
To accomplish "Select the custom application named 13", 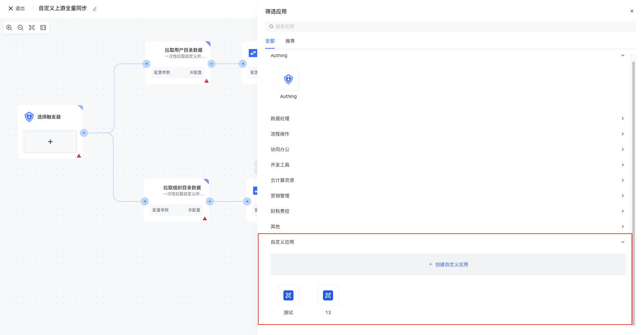I will coord(328,296).
